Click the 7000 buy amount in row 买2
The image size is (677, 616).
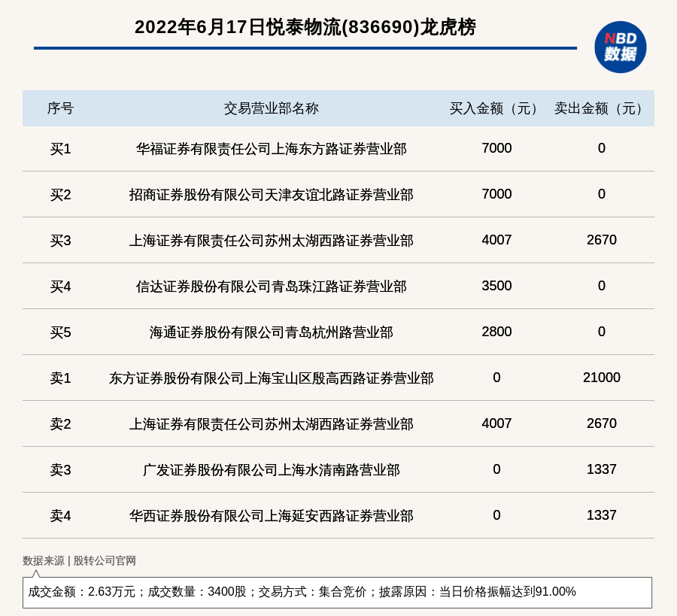pos(496,194)
